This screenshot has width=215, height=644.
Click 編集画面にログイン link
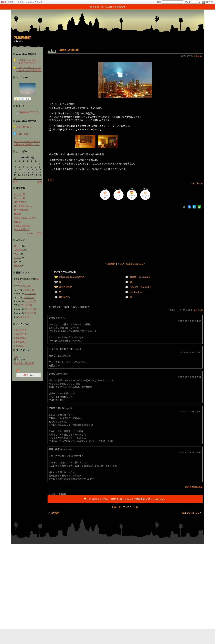(29, 112)
